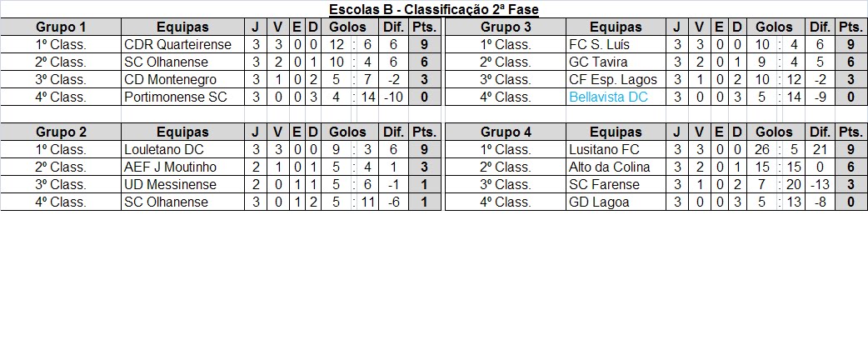
Task: Click the UD Messinense team cell
Action: point(183,184)
